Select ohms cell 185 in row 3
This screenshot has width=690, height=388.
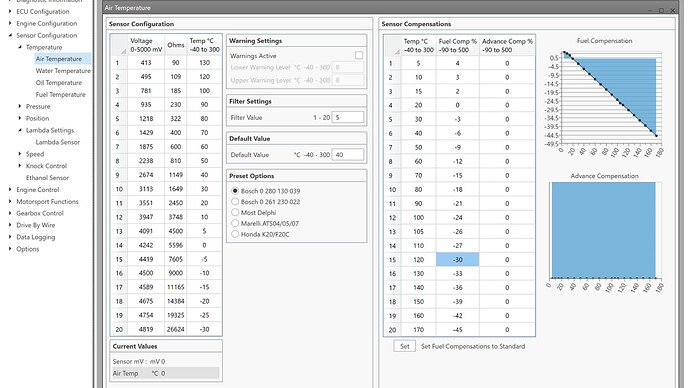[x=176, y=91]
